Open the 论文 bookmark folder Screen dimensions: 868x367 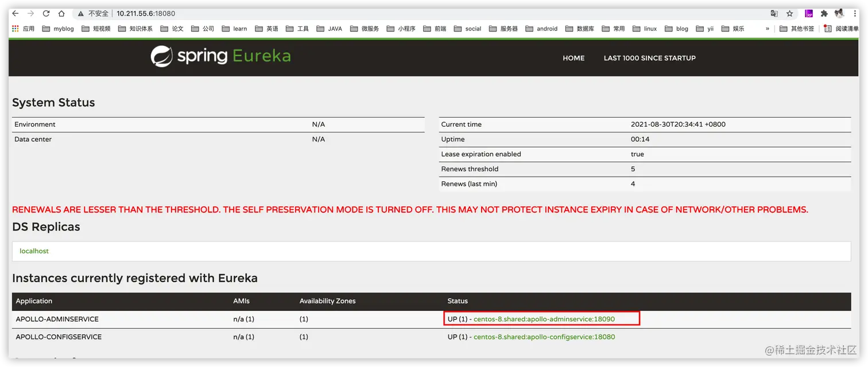pos(172,29)
